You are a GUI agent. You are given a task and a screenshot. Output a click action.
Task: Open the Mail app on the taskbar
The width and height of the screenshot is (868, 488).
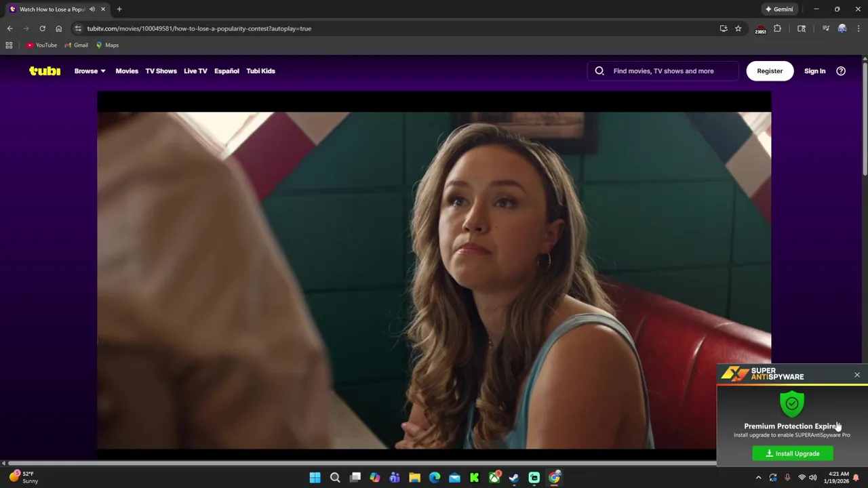click(x=454, y=477)
